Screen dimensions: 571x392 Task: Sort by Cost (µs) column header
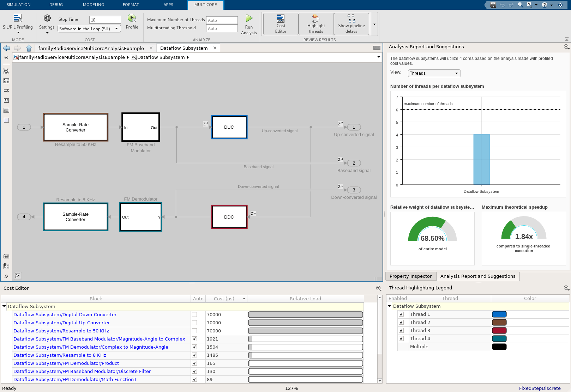coord(226,299)
